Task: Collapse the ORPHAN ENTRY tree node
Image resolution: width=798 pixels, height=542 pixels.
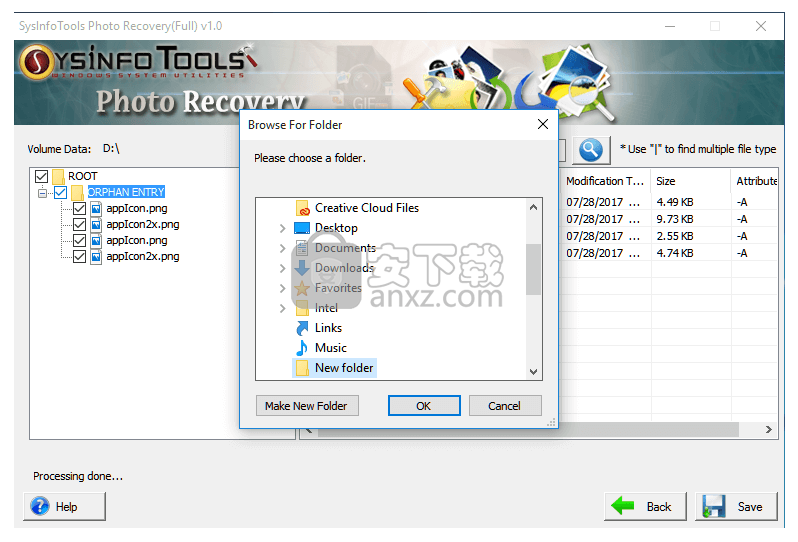Action: pos(43,193)
